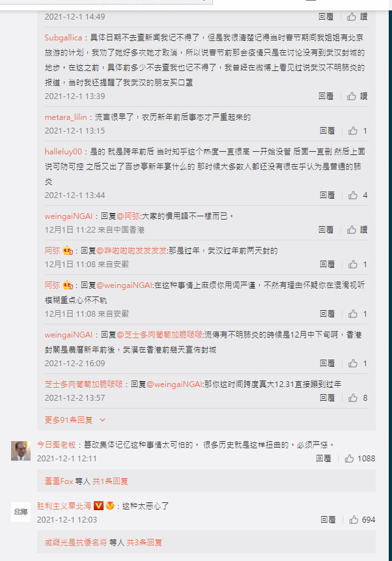The width and height of the screenshot is (392, 561).
Task: Like 今日图老板's comment showing 1088 likes
Action: [x=349, y=458]
